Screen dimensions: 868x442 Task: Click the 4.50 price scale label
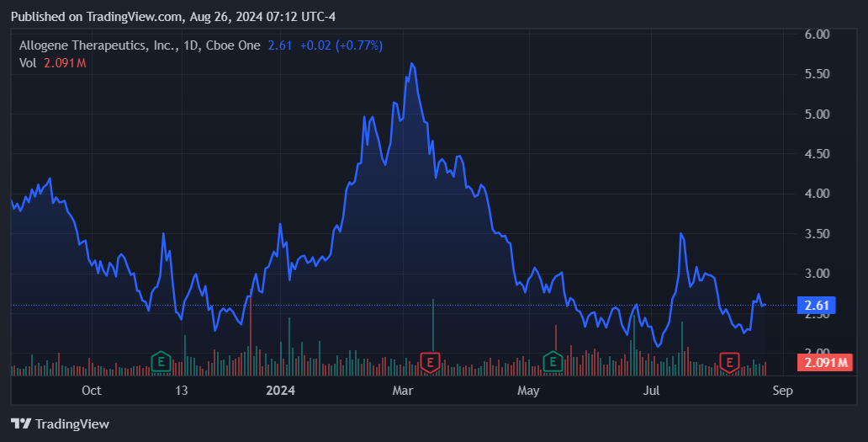tap(817, 154)
